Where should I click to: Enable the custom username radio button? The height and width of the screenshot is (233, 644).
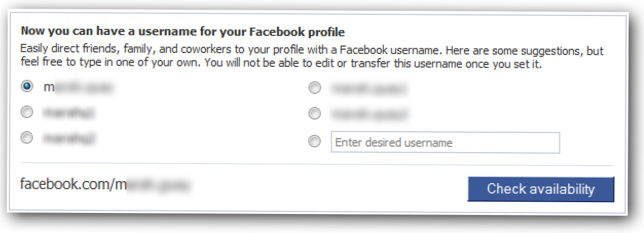315,142
